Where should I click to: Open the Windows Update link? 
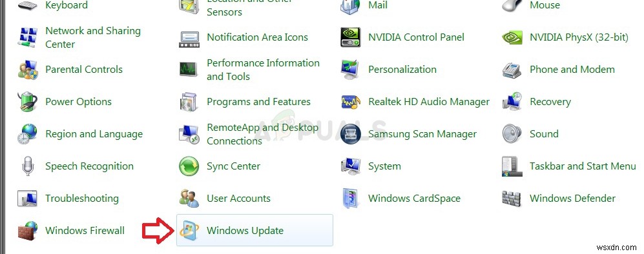click(x=245, y=231)
